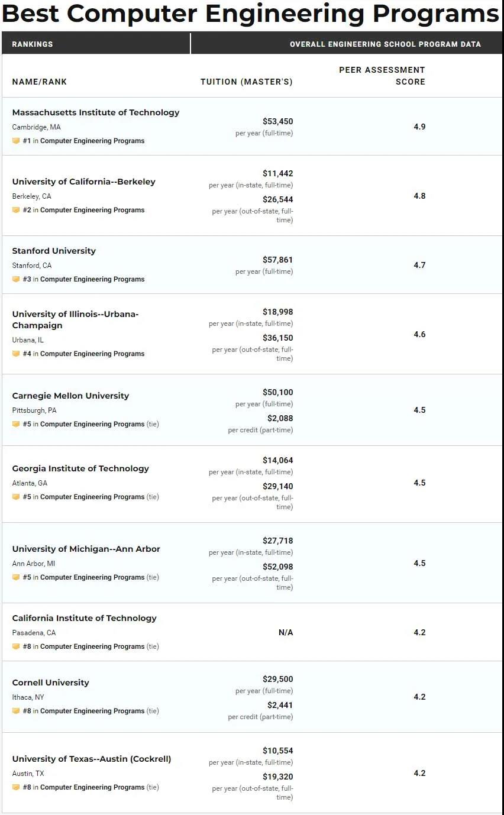Click the rank badge icon under Cornell University
The width and height of the screenshot is (504, 815).
tap(16, 711)
